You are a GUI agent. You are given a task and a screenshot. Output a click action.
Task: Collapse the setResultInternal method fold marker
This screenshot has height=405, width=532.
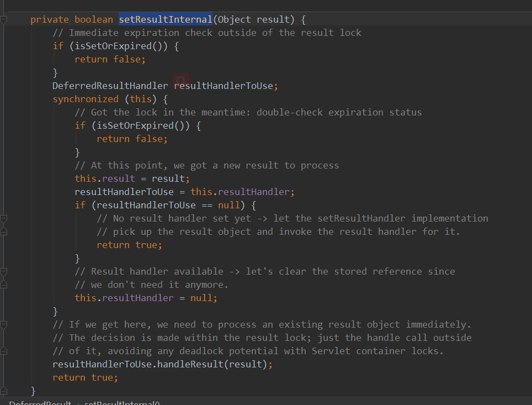pos(4,20)
